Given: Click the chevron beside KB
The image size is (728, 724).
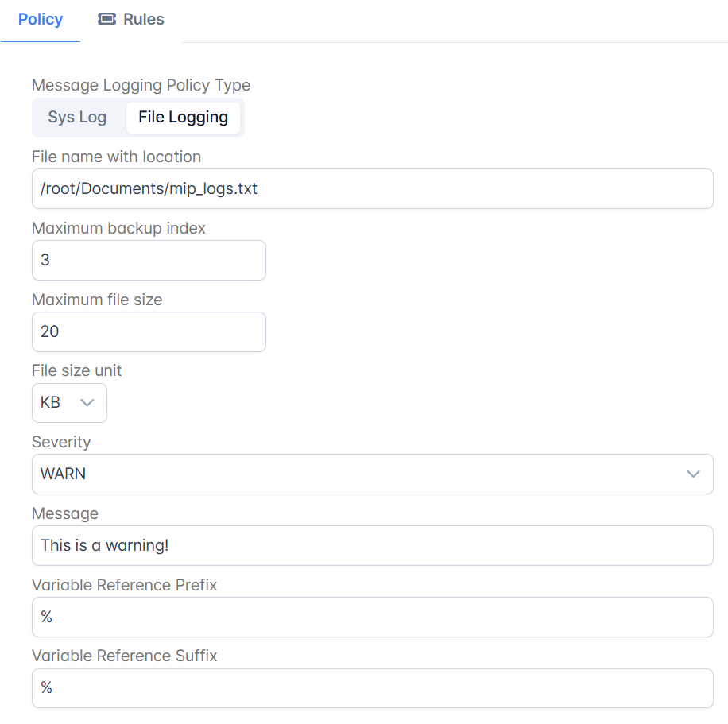Looking at the screenshot, I should point(87,403).
